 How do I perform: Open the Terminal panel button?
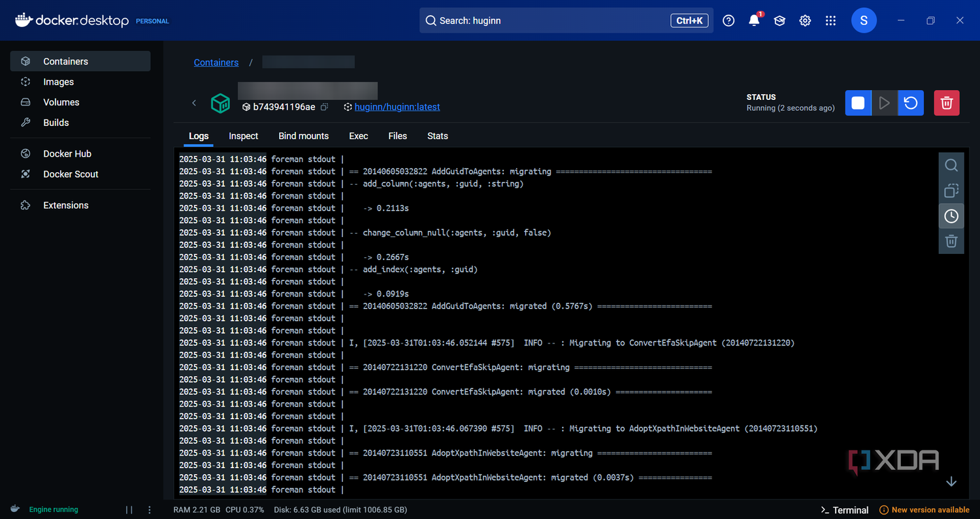845,510
